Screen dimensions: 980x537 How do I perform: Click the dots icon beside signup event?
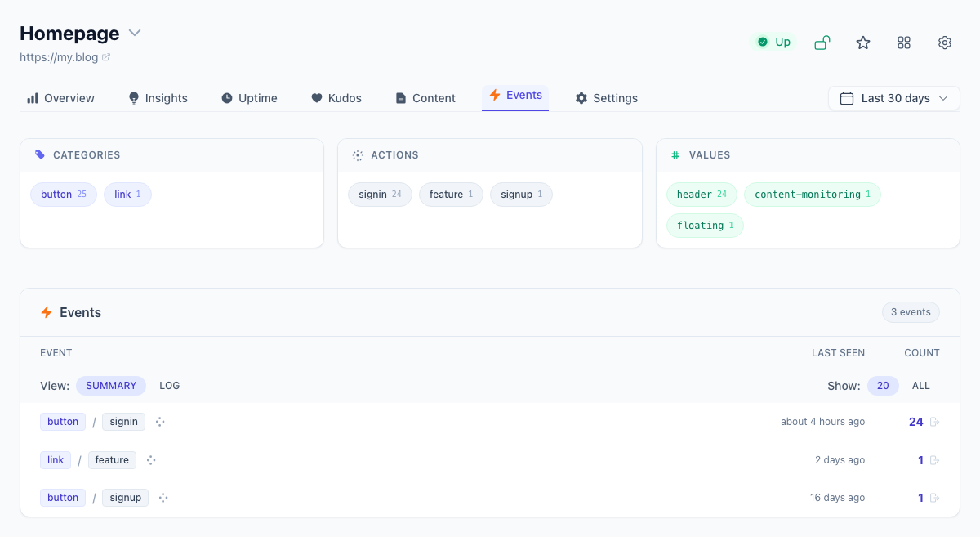[x=163, y=498]
